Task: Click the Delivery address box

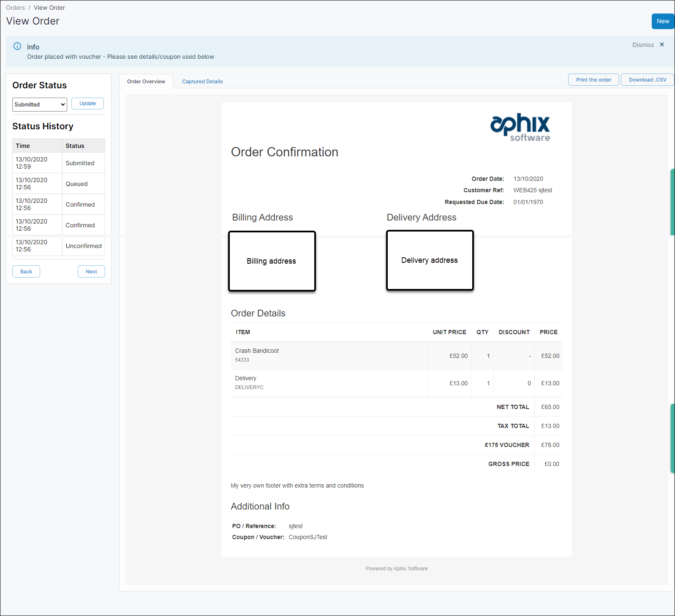Action: pos(430,260)
